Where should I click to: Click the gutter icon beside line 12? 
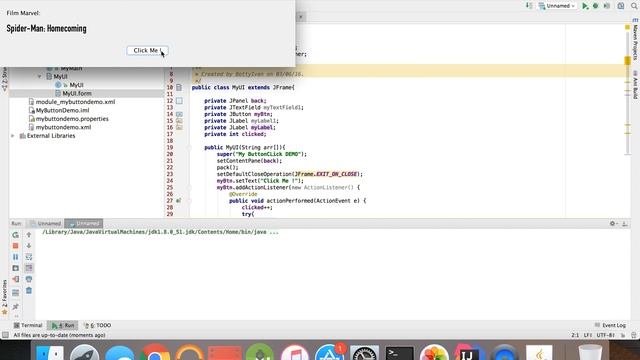point(179,101)
